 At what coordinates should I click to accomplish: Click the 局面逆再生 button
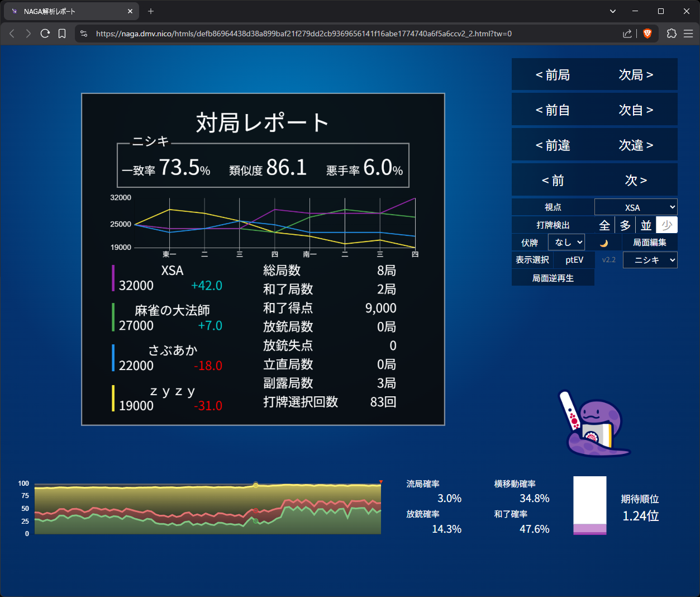tap(553, 278)
